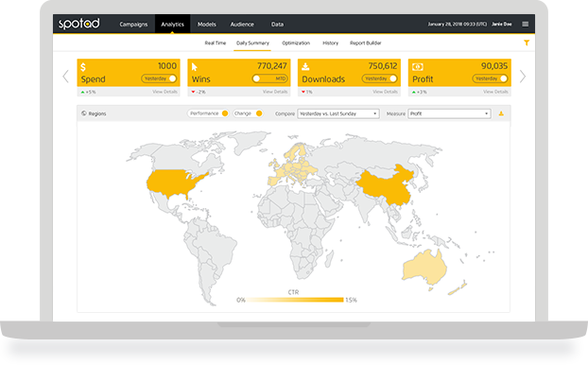This screenshot has height=365, width=588.
Task: Select New Zealand on the map
Action: pos(458,288)
